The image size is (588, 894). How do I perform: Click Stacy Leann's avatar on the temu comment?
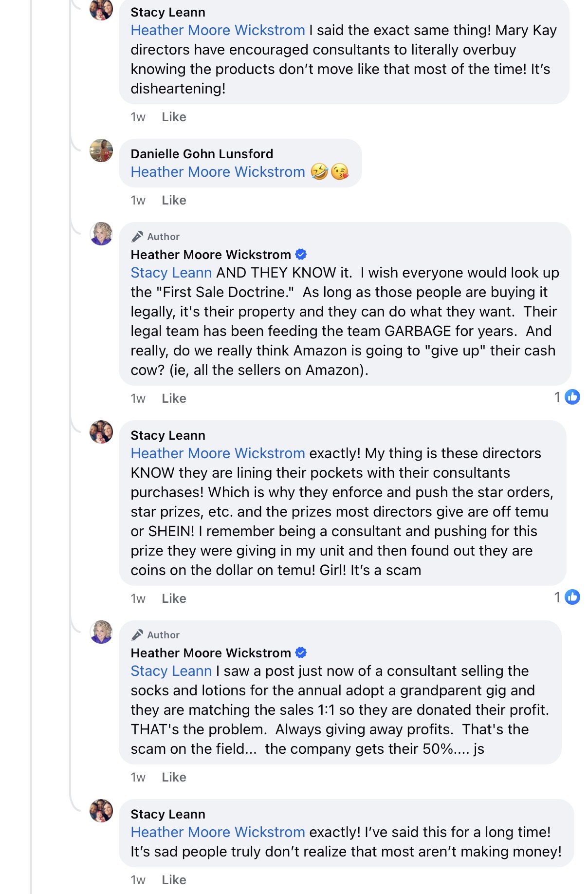coord(101,432)
